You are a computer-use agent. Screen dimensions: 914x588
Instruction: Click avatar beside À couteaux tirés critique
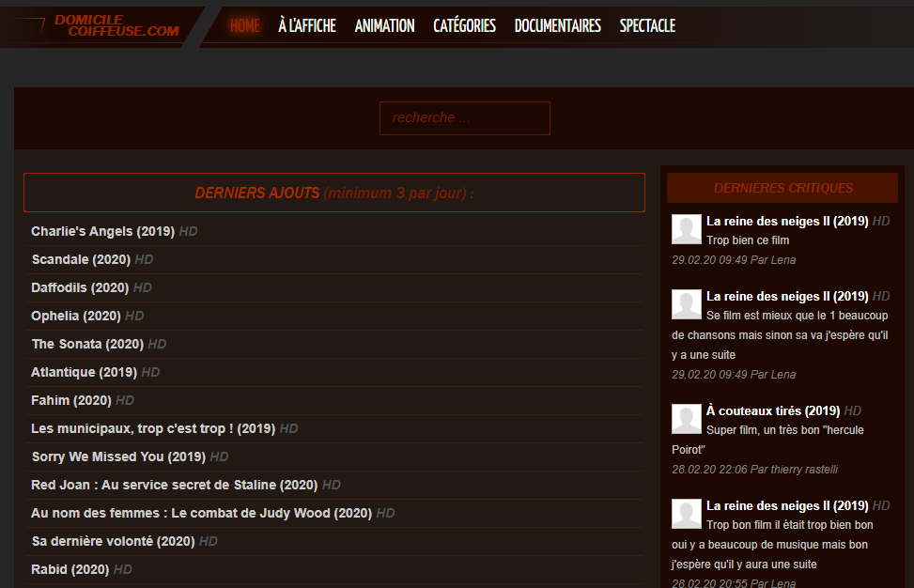pyautogui.click(x=686, y=418)
